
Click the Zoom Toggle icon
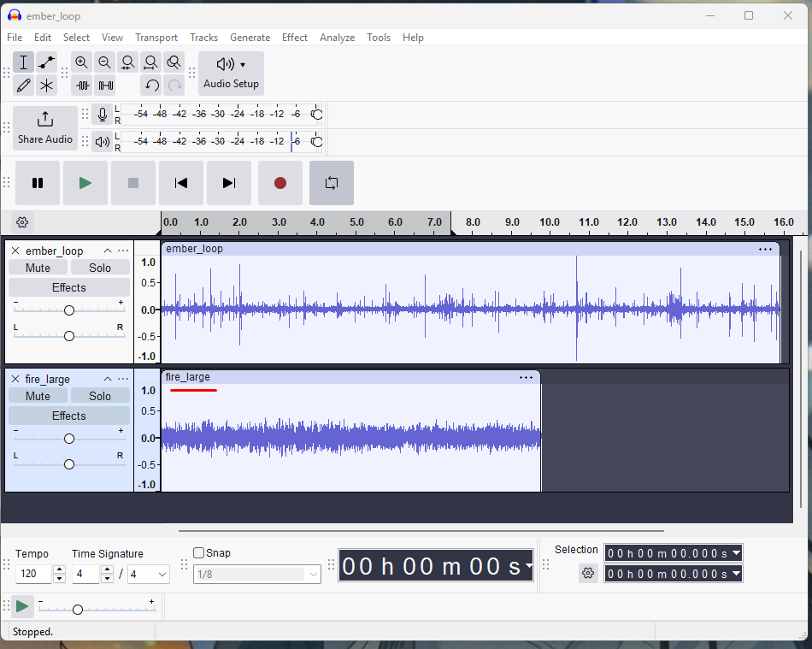[x=174, y=62]
